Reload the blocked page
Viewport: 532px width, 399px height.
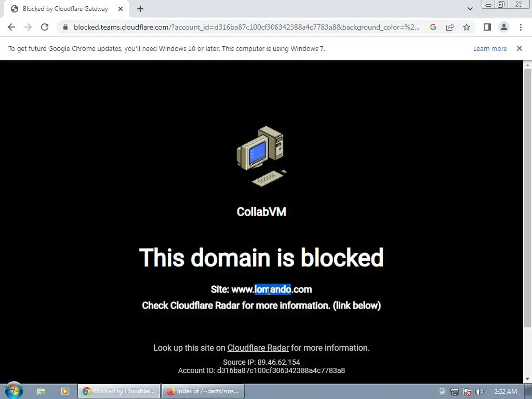[x=45, y=27]
